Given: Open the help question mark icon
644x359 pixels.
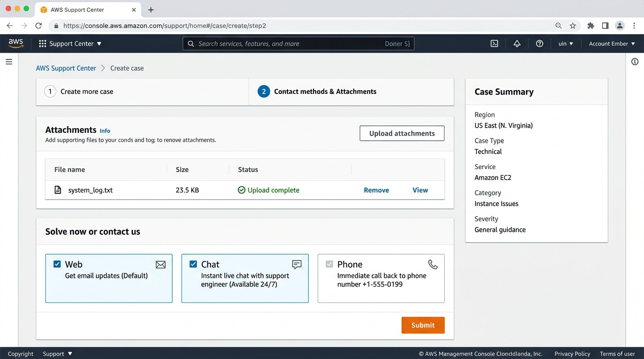Looking at the screenshot, I should 540,43.
